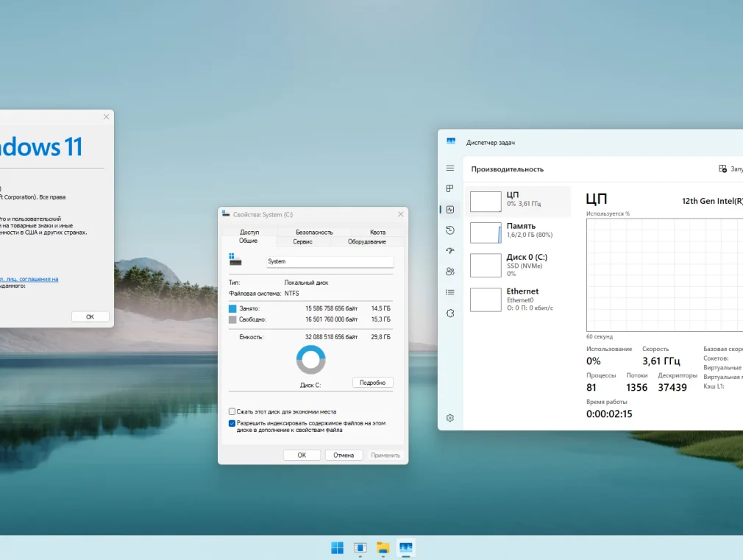The width and height of the screenshot is (743, 560).
Task: Enable 'Сжать этот диск для экономии места' checkbox
Action: pos(232,411)
